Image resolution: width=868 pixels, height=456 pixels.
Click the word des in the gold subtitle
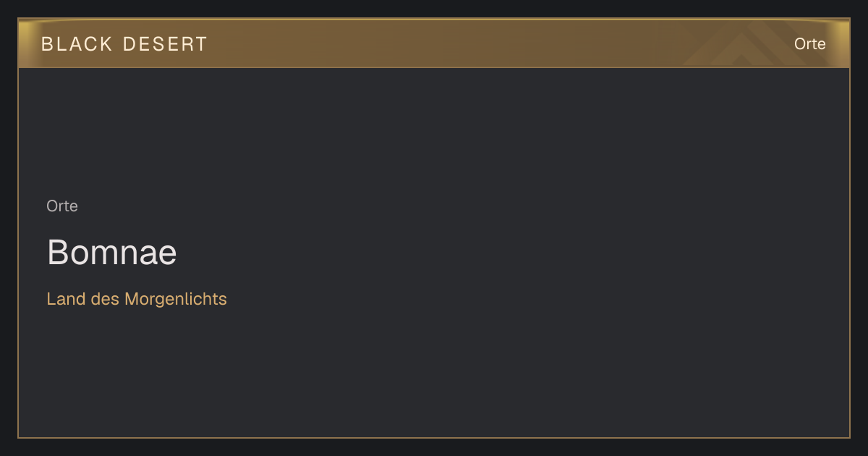click(x=106, y=299)
